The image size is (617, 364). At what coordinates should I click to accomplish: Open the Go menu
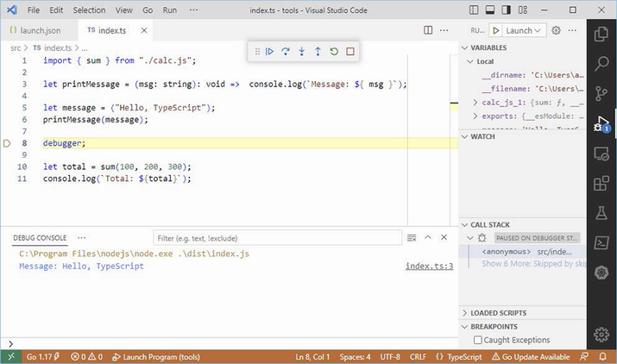[148, 9]
